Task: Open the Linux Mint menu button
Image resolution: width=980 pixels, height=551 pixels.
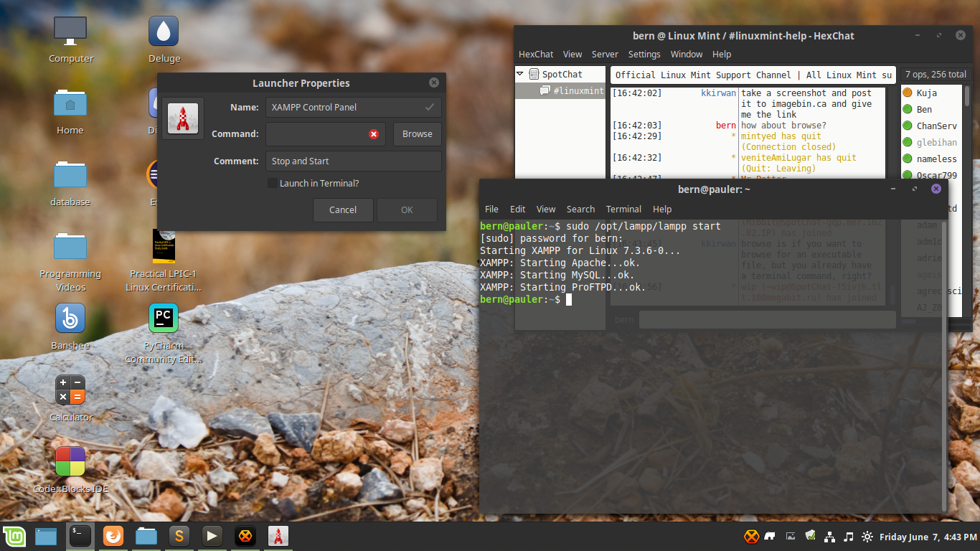Action: point(14,536)
